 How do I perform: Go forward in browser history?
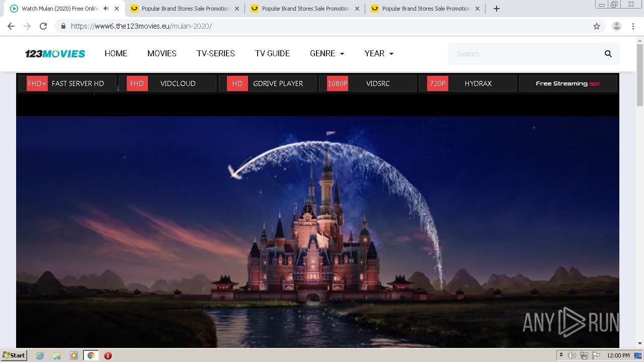(x=27, y=26)
